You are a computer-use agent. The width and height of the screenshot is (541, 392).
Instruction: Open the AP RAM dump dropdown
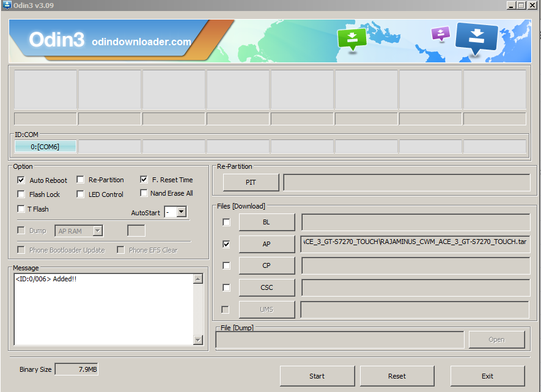(98, 231)
